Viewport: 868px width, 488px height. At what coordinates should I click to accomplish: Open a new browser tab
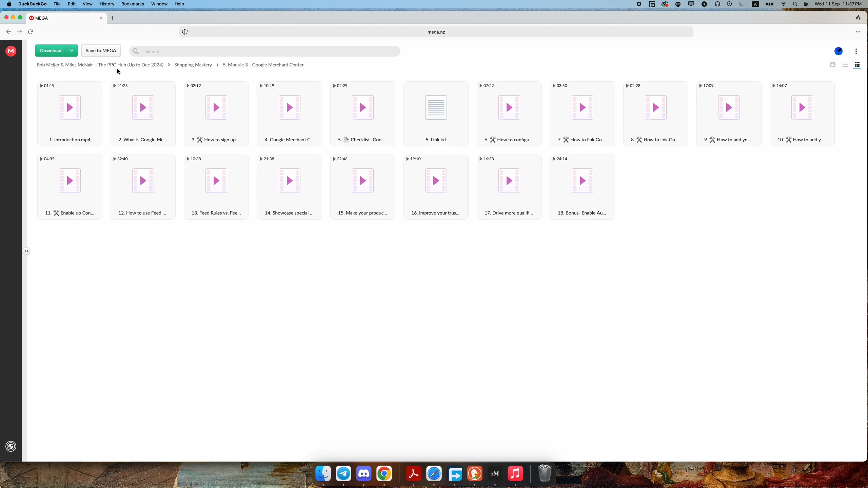113,18
